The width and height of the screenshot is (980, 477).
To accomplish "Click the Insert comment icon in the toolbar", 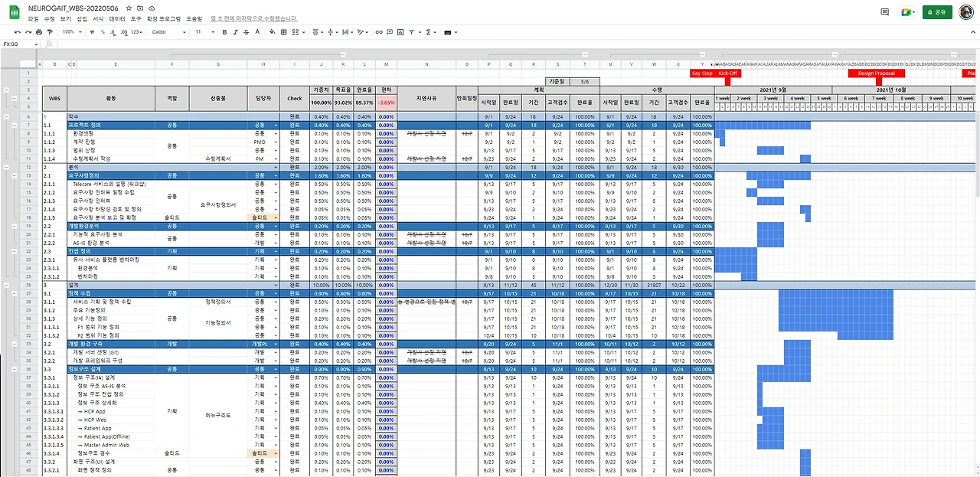I will tap(390, 32).
